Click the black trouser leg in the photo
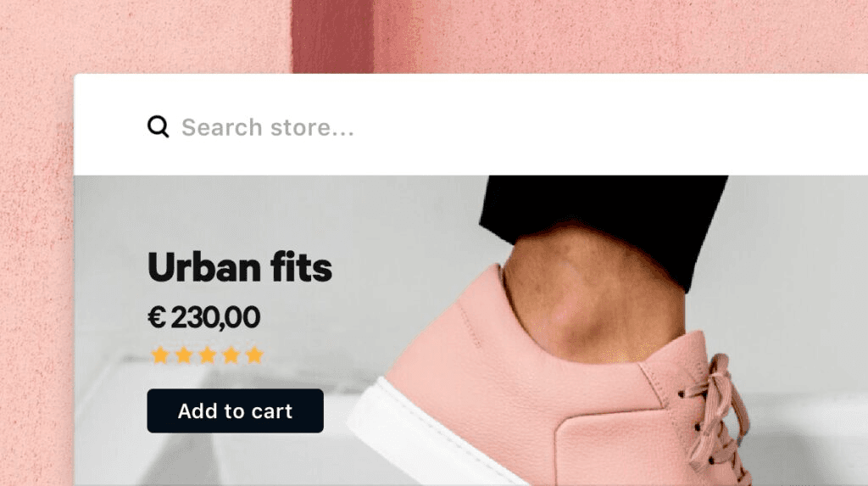Screen dimensions: 868x486 (604, 216)
